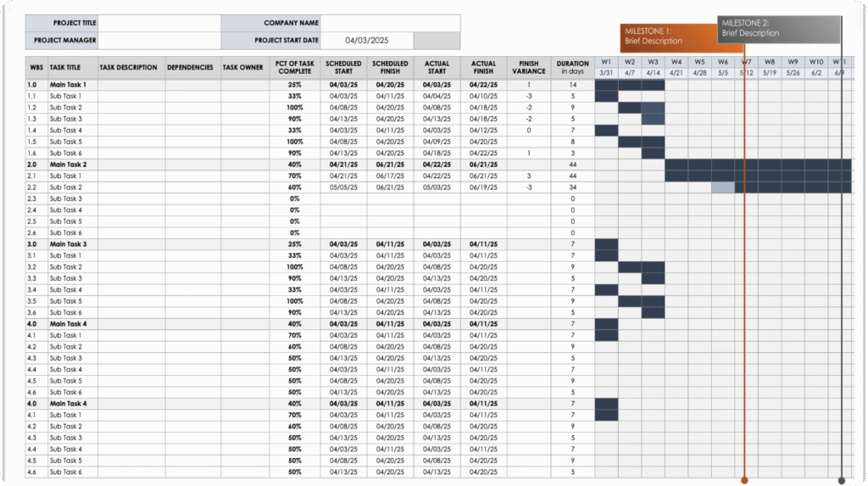Click the gray milestone dot at chart bottom
Image resolution: width=868 pixels, height=486 pixels.
pyautogui.click(x=842, y=480)
